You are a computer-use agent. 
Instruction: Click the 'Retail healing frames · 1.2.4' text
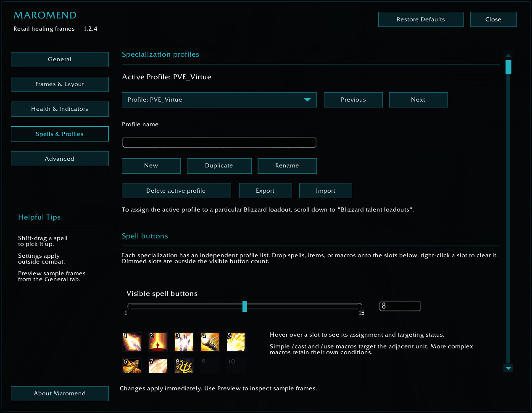[x=55, y=29]
